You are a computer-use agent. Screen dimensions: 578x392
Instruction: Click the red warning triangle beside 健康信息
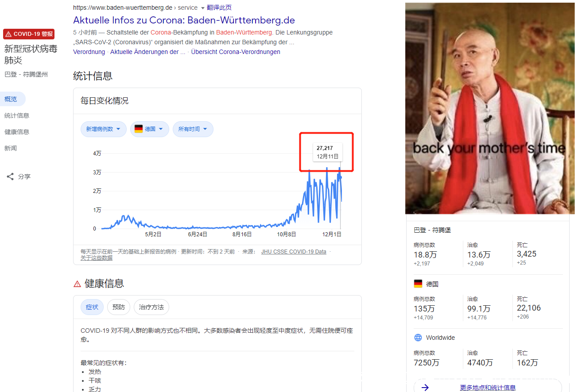point(78,284)
